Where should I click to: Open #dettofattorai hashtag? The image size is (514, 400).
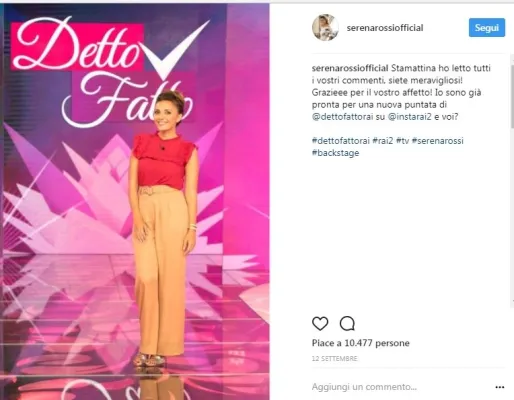(341, 141)
